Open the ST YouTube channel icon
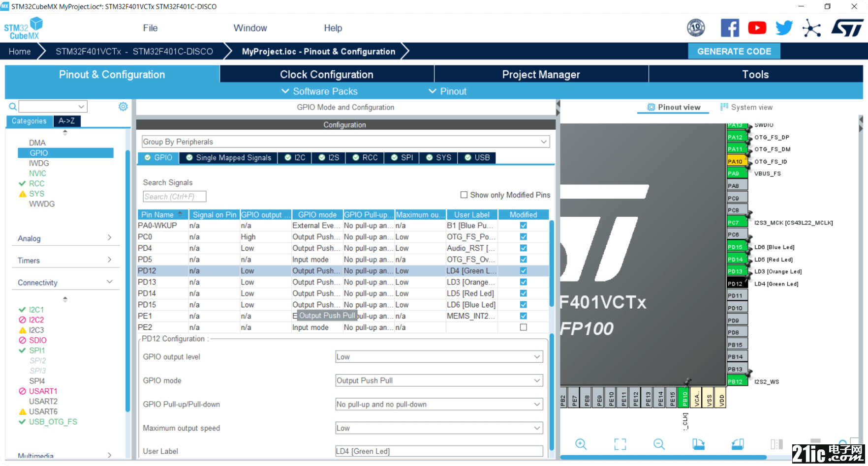 point(757,28)
